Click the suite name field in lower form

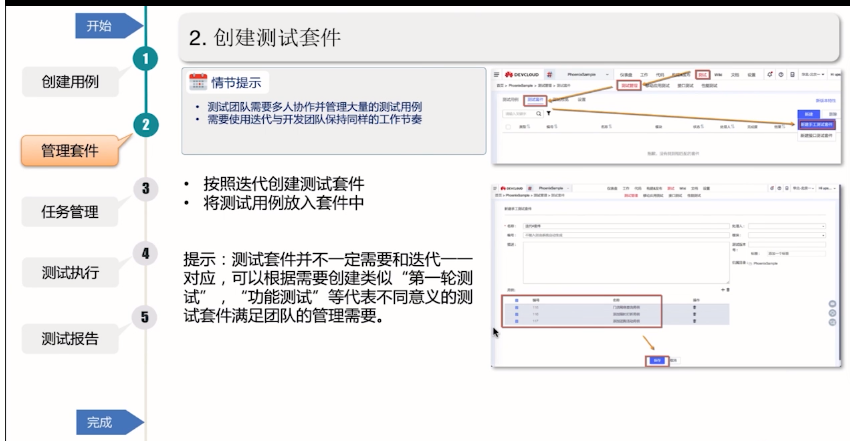pyautogui.click(x=626, y=226)
